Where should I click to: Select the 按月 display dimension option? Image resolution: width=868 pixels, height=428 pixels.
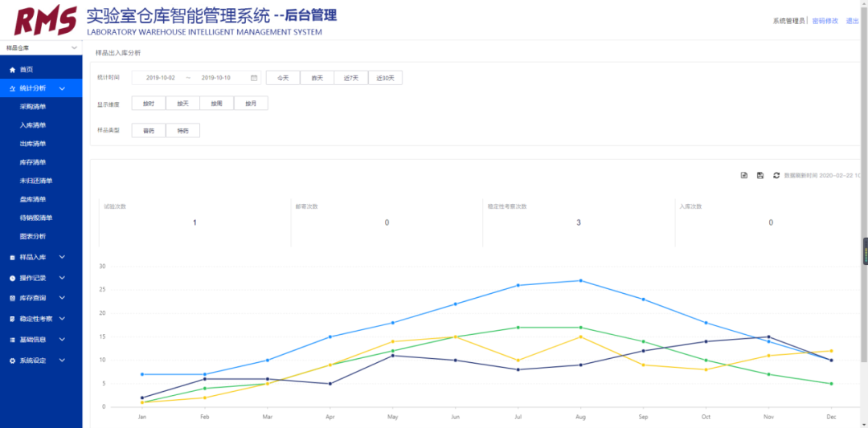[x=251, y=104]
